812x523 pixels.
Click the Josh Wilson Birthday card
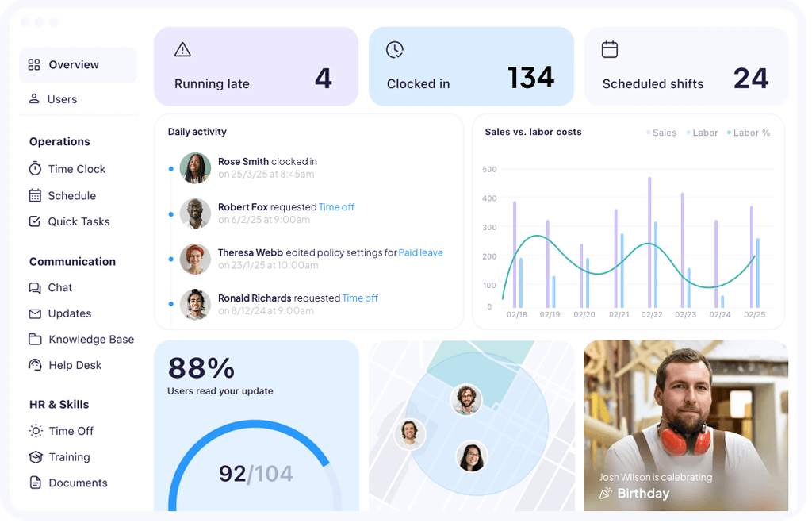[686, 426]
